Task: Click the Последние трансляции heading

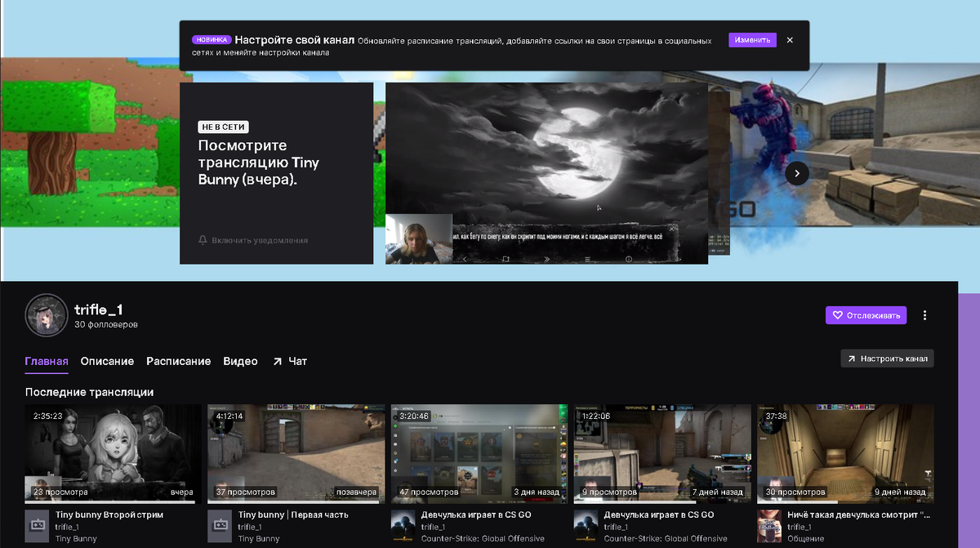Action: pyautogui.click(x=89, y=392)
